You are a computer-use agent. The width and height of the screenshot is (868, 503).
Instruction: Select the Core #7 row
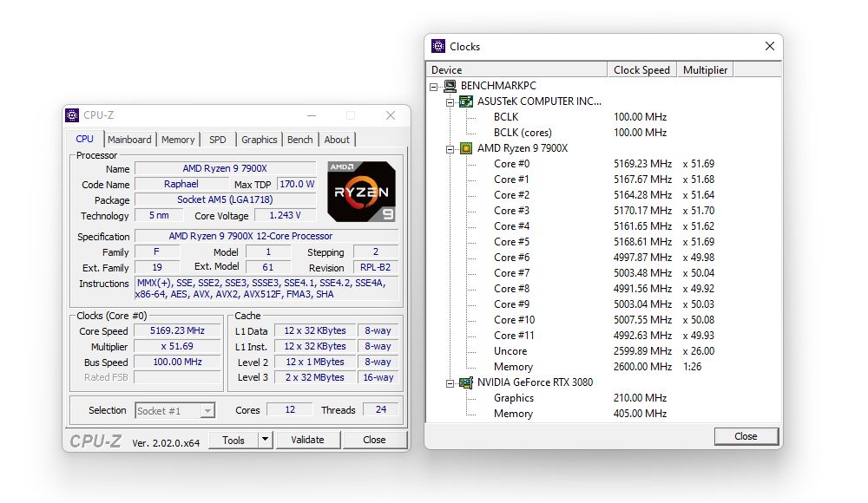(x=604, y=273)
